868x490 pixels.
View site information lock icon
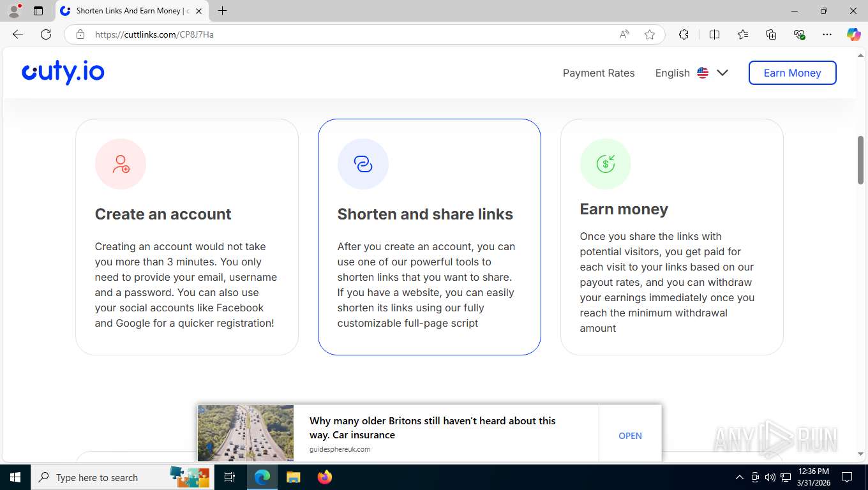(80, 34)
